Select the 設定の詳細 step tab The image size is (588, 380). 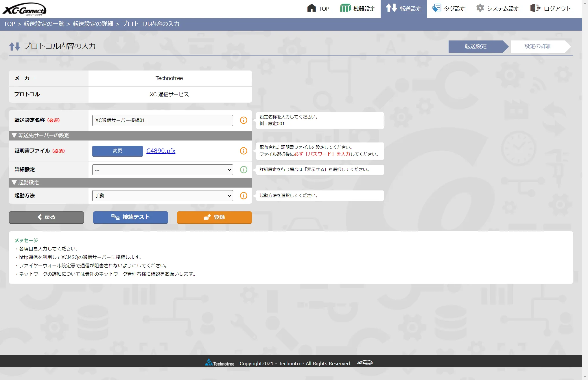[x=537, y=47]
